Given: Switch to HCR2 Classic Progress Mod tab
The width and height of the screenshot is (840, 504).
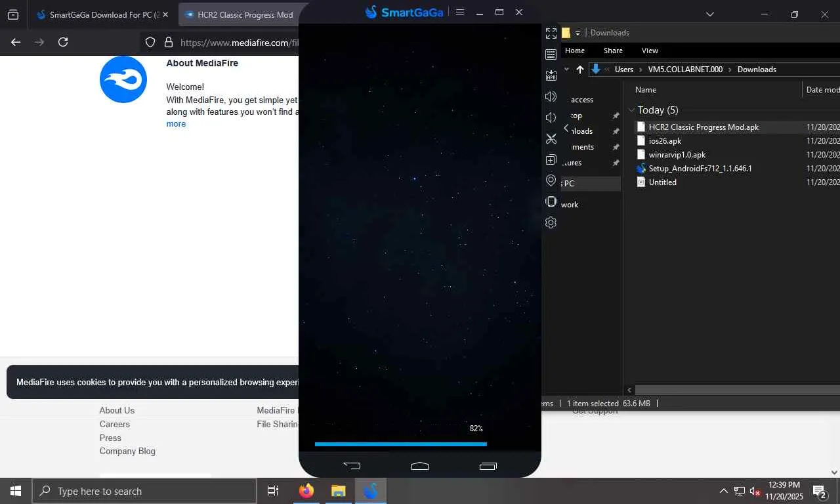Looking at the screenshot, I should [x=239, y=14].
